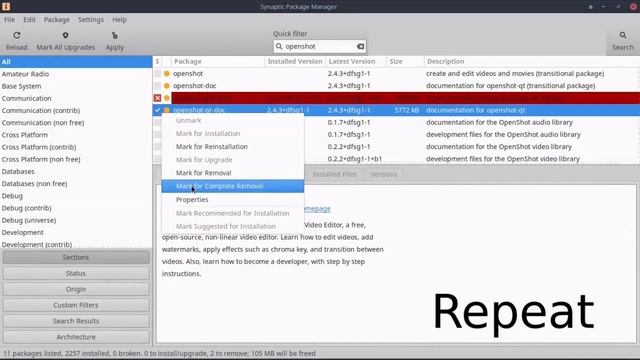Click the Mark All Upgrades icon

click(65, 36)
